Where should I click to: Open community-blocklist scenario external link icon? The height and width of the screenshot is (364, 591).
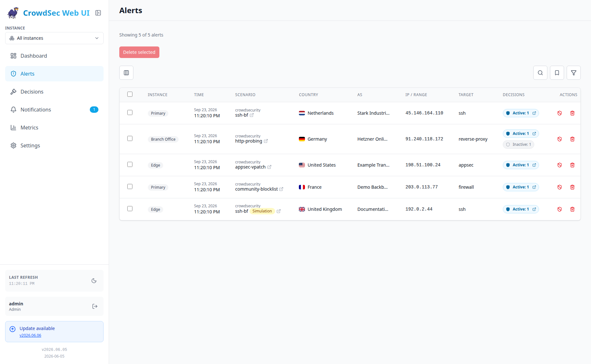281,189
